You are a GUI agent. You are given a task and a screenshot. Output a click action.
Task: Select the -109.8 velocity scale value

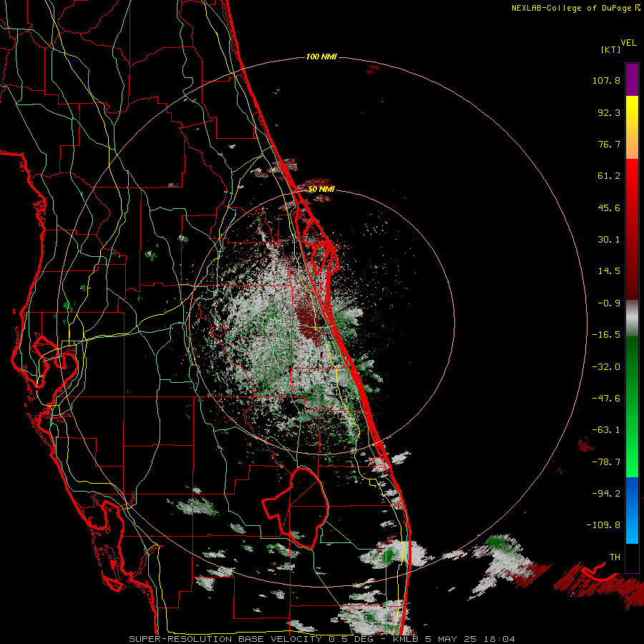pos(603,525)
